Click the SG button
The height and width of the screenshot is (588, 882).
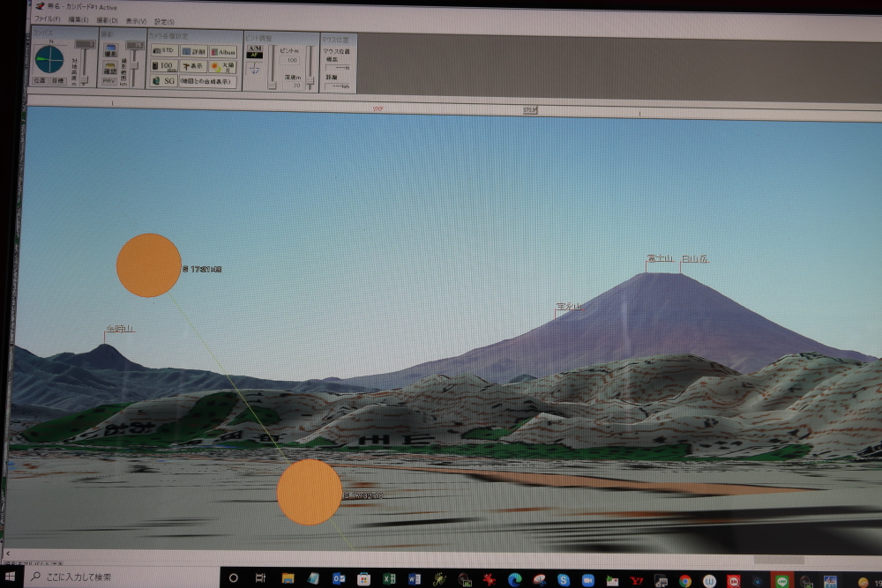(164, 81)
